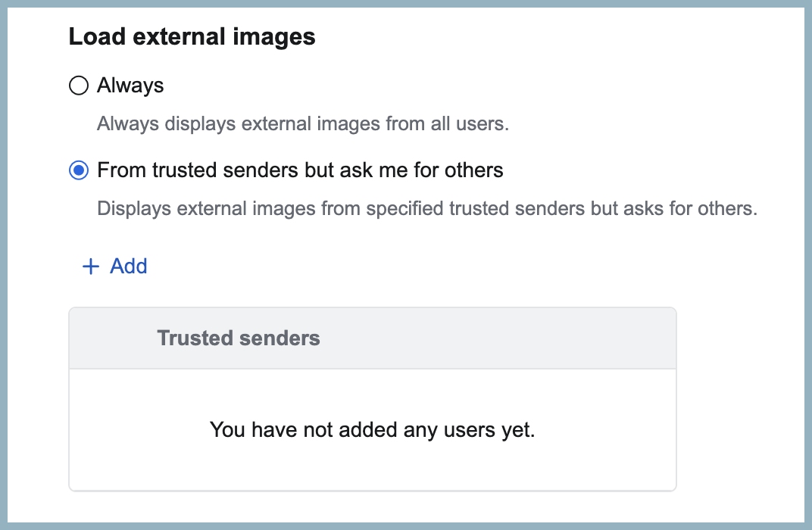Click the empty circle radio indicator beside Always
The width and height of the screenshot is (812, 530).
79,86
